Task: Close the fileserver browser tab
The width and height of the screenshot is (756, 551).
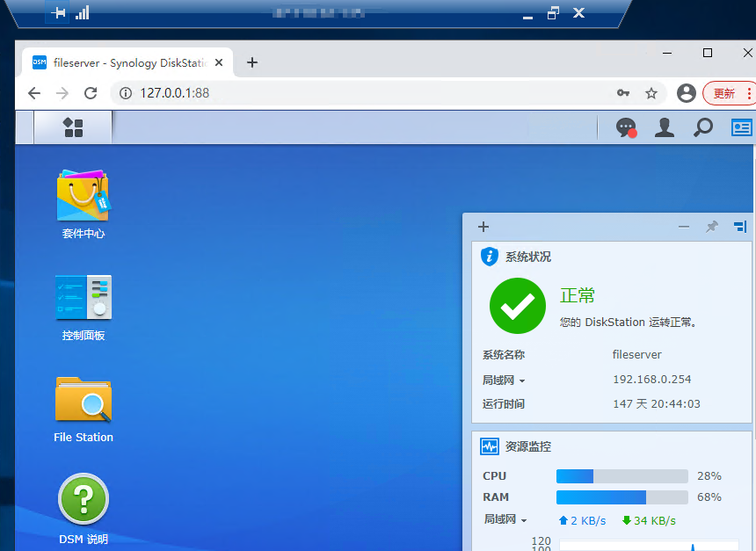Action: [x=219, y=62]
